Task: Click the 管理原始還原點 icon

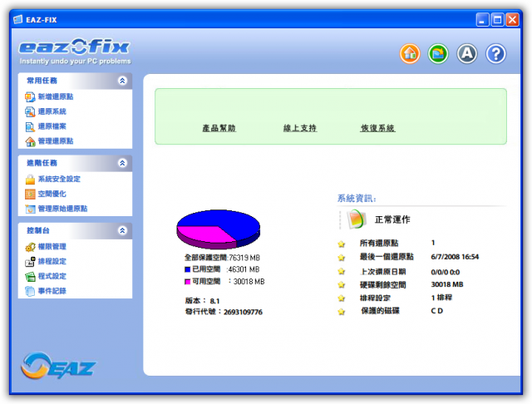Action: point(30,209)
